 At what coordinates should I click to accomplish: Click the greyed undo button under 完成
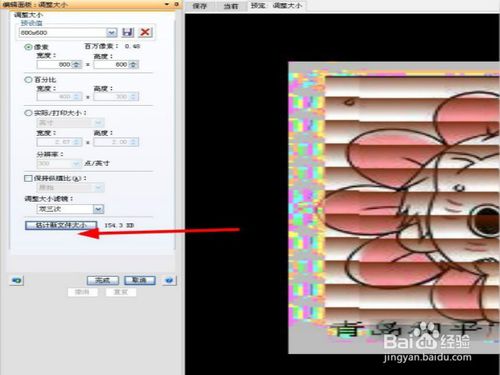[83, 292]
